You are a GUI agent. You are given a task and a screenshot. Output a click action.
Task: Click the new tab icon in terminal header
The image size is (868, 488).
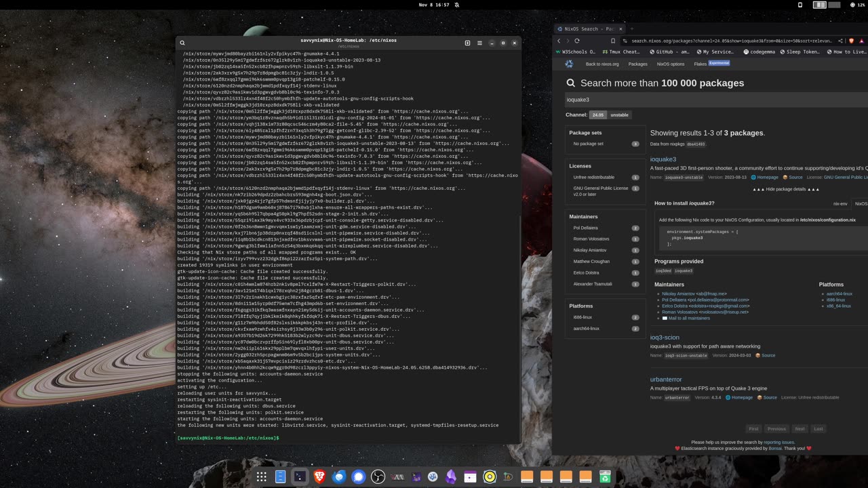tap(467, 43)
